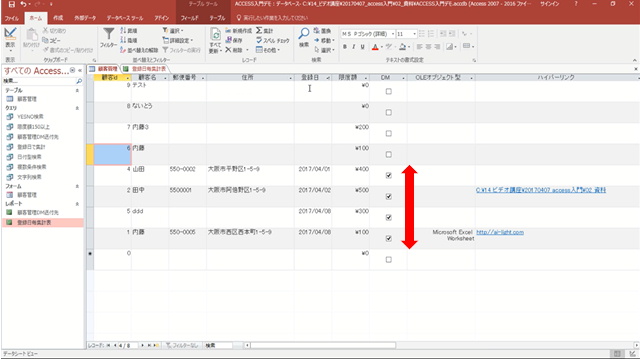640x360 pixels.
Task: Open the font color A swatch
Action: click(x=375, y=47)
